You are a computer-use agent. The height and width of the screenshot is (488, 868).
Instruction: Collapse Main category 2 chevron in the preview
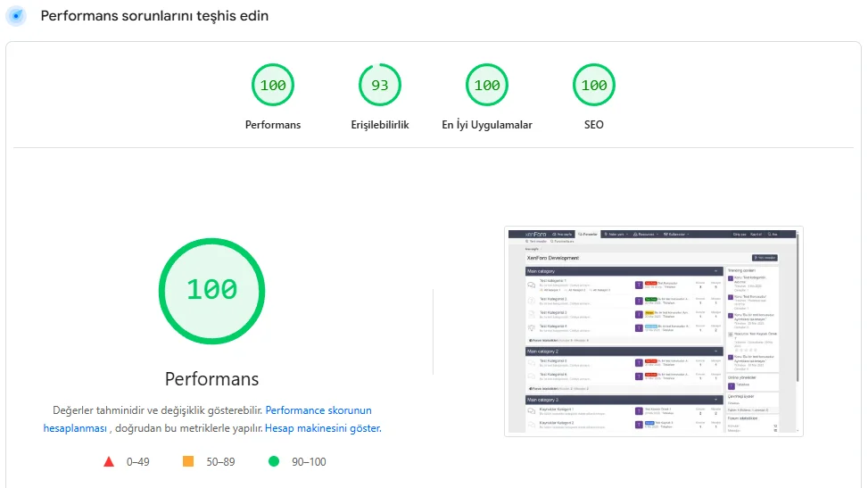tap(715, 352)
